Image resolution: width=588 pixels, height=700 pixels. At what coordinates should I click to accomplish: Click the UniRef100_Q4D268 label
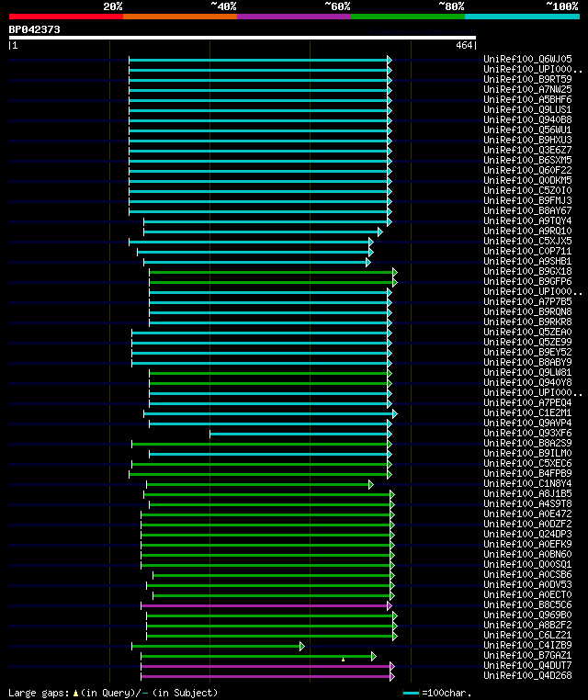(527, 675)
